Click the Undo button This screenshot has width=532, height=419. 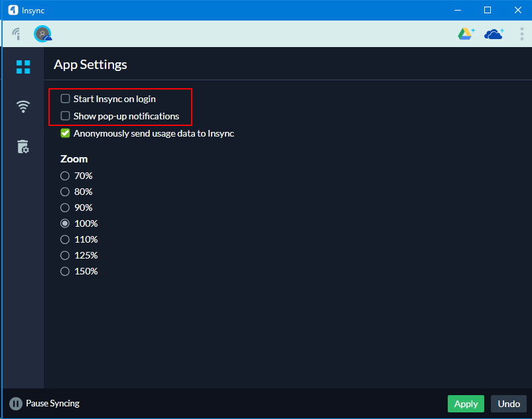click(509, 404)
